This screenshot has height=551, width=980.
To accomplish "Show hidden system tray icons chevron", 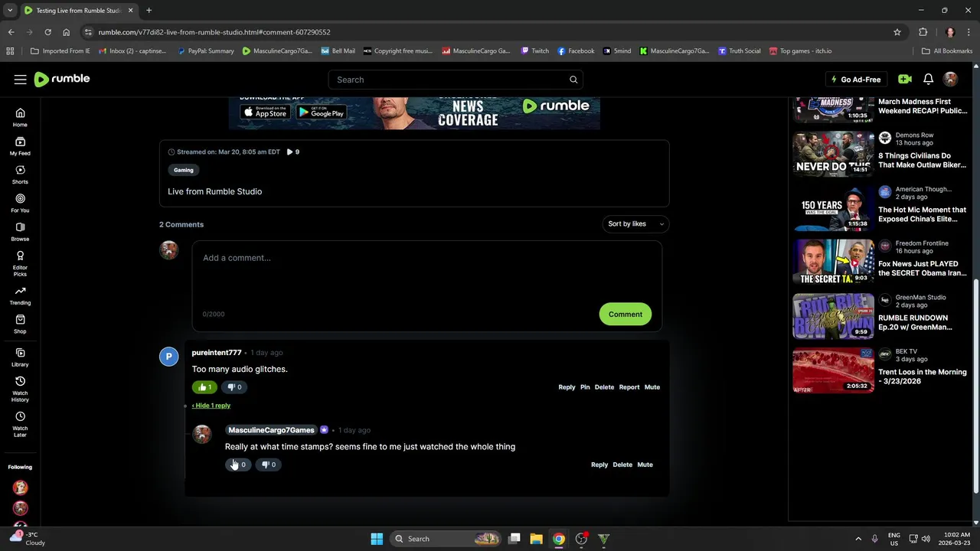I will [857, 539].
